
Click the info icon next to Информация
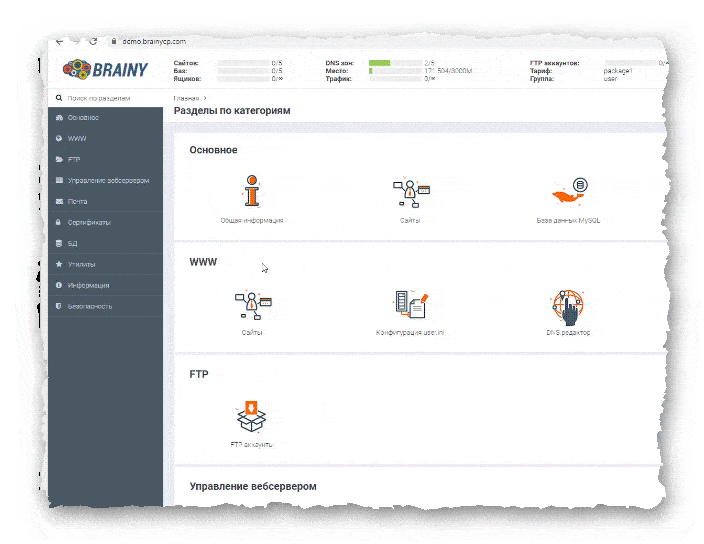(59, 285)
